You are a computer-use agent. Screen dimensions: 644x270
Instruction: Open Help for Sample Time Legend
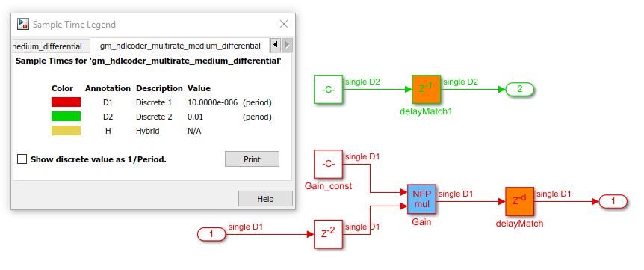[x=265, y=199]
